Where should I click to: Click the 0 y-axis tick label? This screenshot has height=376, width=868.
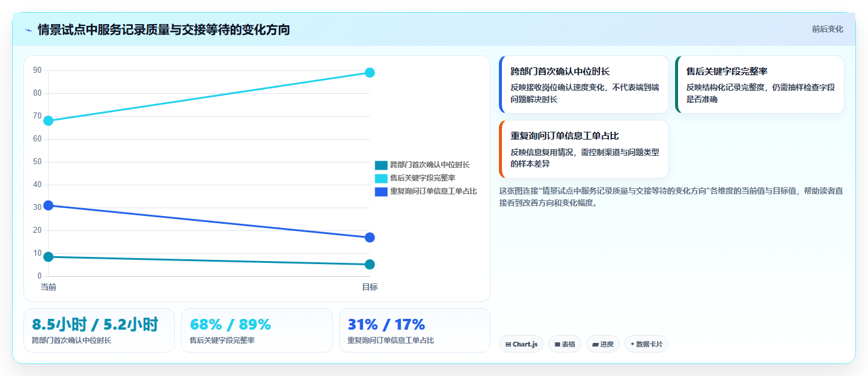[40, 276]
